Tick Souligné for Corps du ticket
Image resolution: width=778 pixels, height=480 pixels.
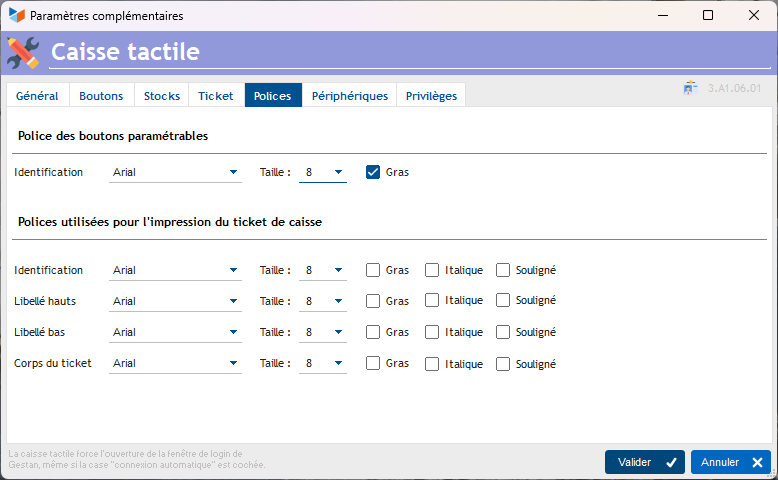coord(503,364)
